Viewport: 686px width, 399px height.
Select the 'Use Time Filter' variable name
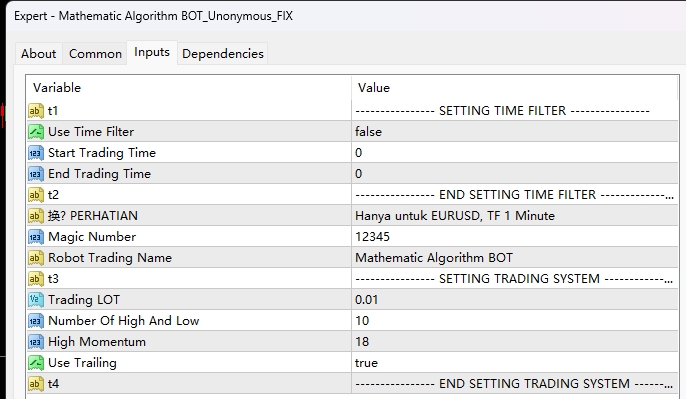91,132
